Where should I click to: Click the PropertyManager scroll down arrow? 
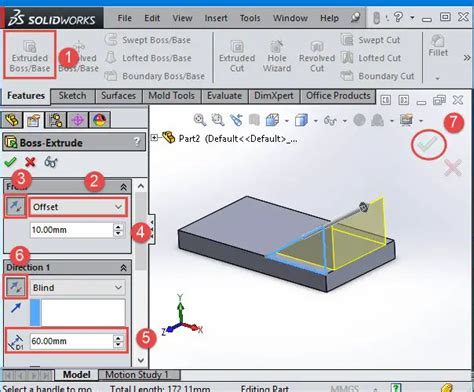[x=141, y=361]
